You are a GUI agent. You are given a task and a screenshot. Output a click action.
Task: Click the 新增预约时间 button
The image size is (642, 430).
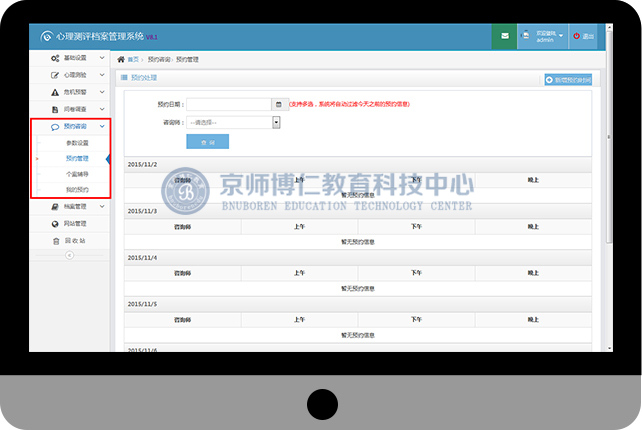point(568,80)
